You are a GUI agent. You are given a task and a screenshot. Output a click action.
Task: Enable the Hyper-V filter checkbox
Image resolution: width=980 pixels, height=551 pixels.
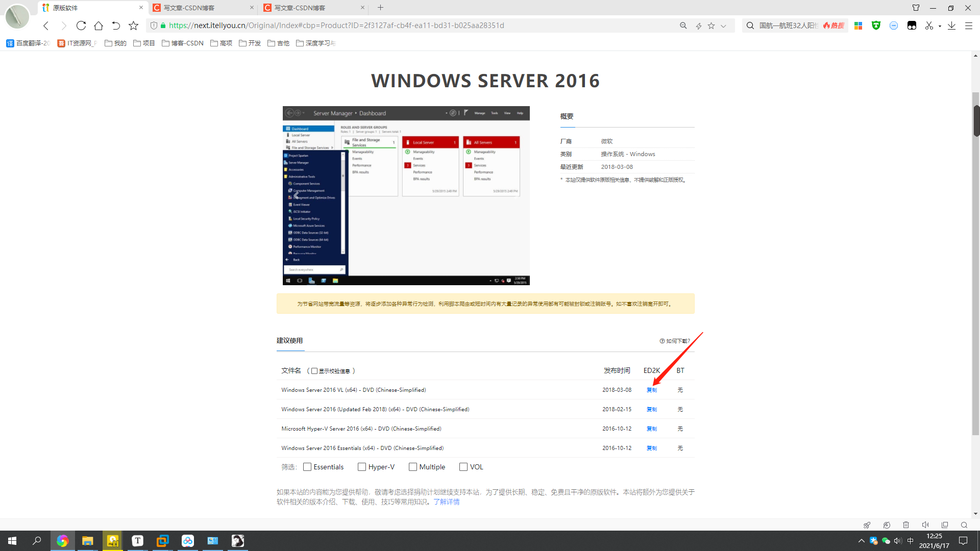(x=362, y=467)
